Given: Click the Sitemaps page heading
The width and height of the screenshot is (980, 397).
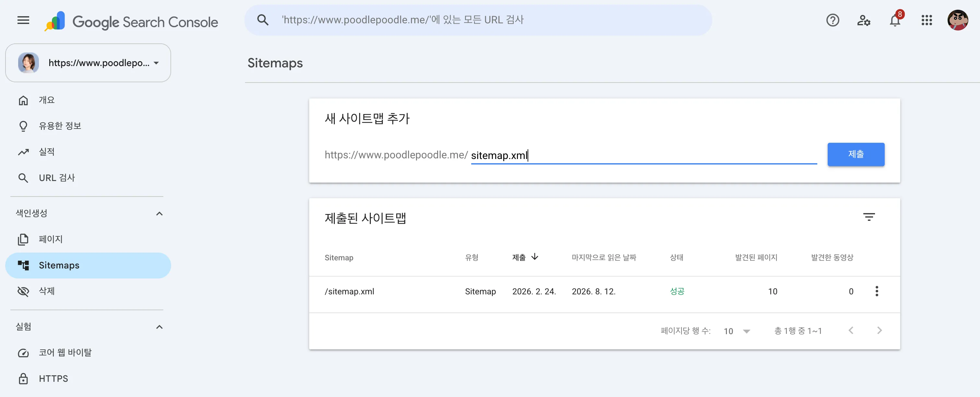Looking at the screenshot, I should [x=275, y=63].
